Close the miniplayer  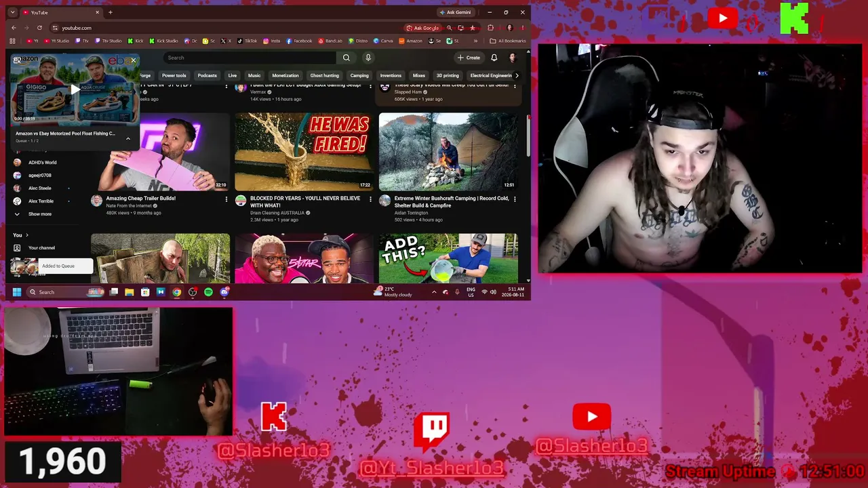tap(133, 60)
